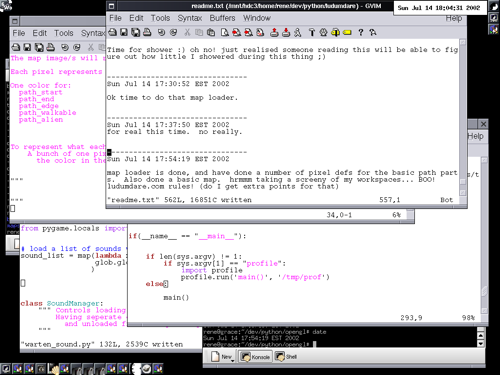The width and height of the screenshot is (500, 375).
Task: Click 'import profile' line in Python window
Action: (x=212, y=270)
